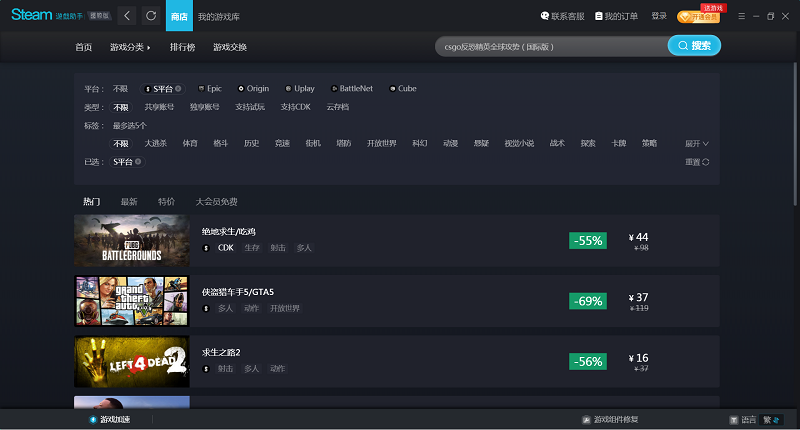Click 登录 to log in
800x430 pixels.
click(x=659, y=16)
